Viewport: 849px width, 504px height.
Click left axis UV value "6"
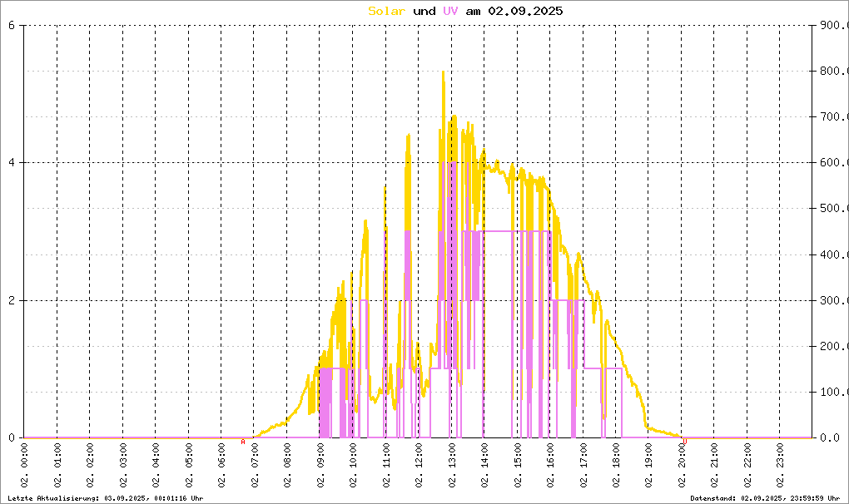click(x=12, y=25)
